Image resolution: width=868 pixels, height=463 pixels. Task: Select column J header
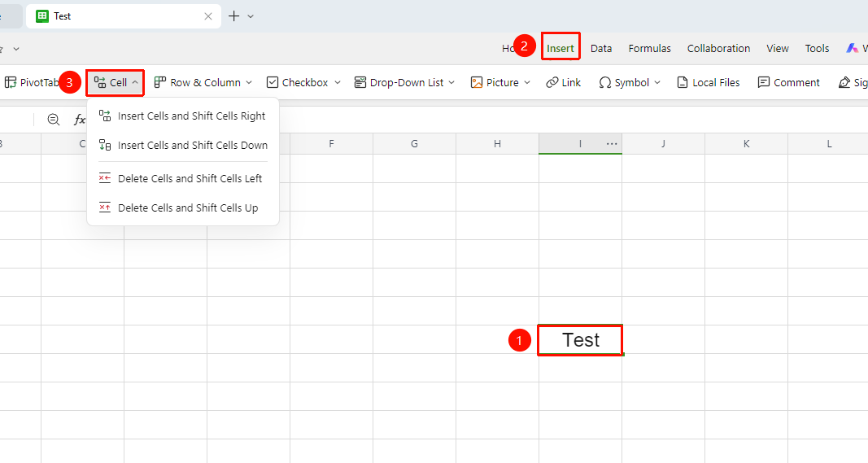coord(663,143)
